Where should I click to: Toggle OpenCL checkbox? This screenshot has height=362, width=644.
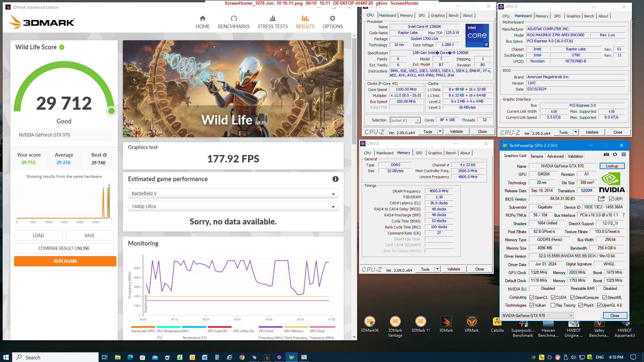coord(532,298)
